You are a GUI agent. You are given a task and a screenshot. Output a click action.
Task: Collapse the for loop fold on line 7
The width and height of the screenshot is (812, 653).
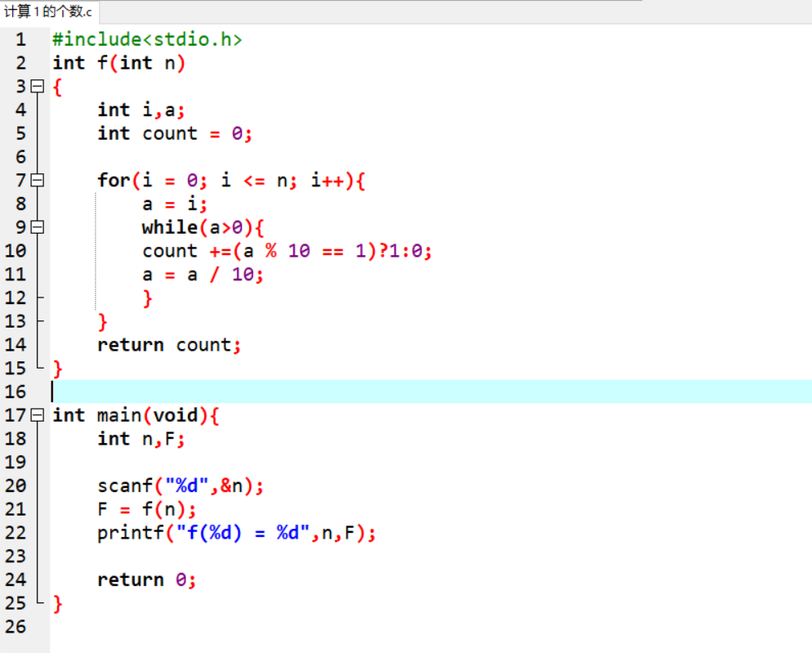tap(38, 180)
